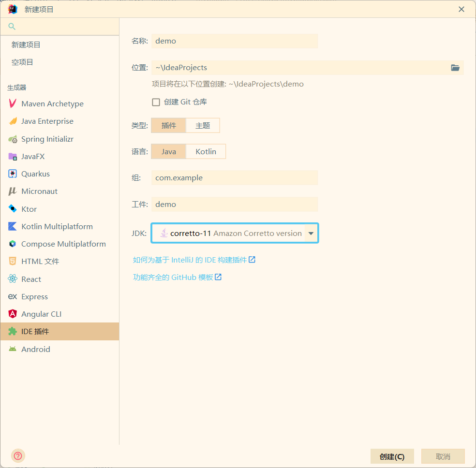The image size is (476, 468).
Task: Click the 名称 input field
Action: point(235,41)
